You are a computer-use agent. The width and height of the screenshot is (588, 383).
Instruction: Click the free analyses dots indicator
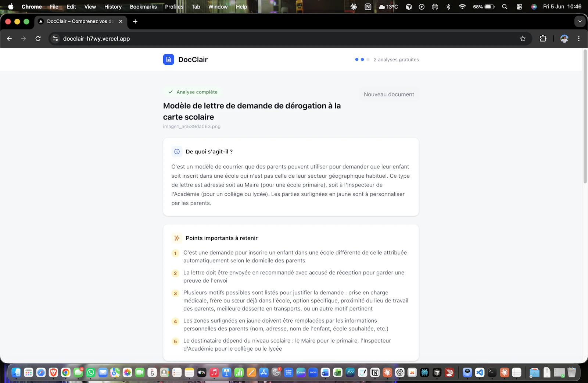pyautogui.click(x=362, y=60)
